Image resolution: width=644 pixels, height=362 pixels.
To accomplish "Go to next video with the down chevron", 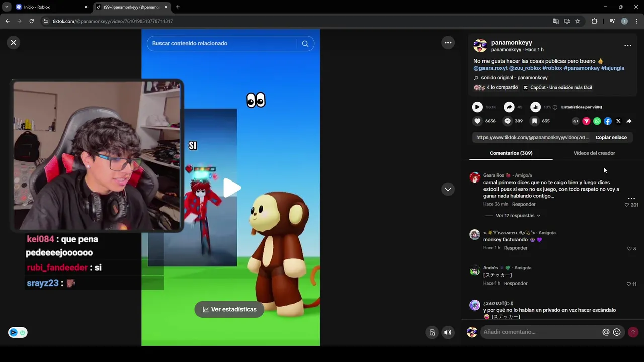I will [x=448, y=189].
